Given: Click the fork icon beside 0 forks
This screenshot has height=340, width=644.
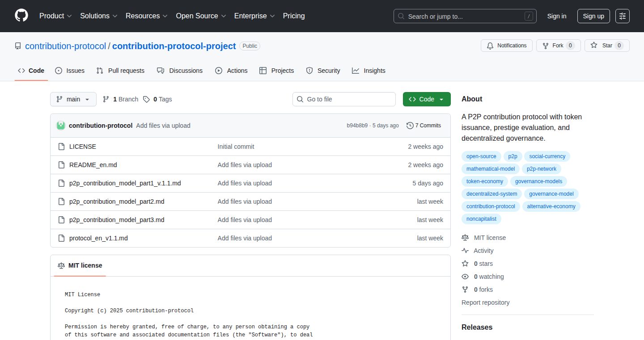Looking at the screenshot, I should 465,290.
